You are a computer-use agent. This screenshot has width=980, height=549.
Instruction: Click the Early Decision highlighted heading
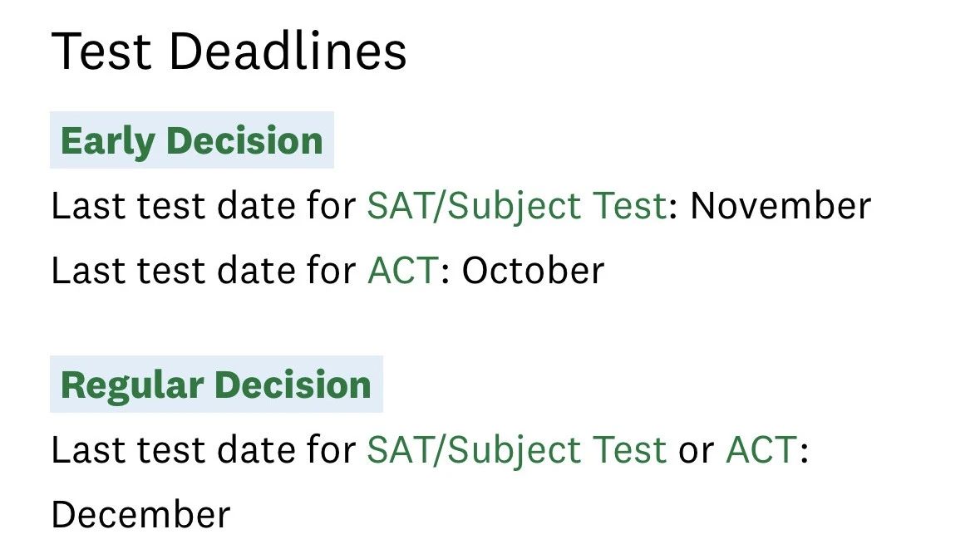click(192, 140)
